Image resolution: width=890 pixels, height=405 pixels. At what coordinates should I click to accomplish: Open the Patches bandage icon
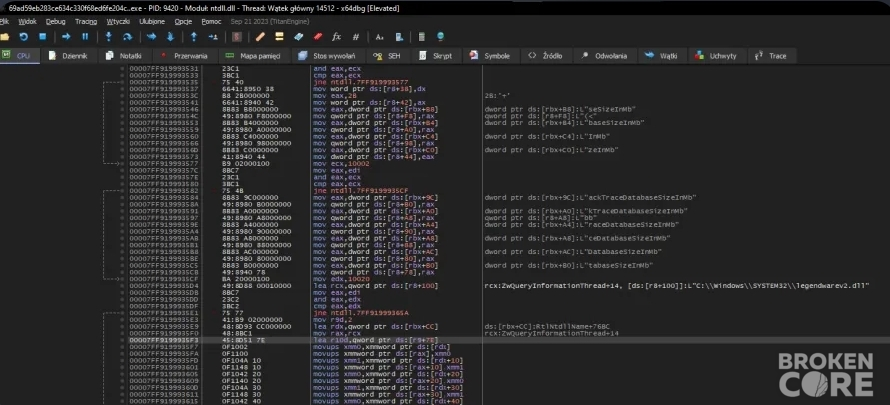click(261, 37)
